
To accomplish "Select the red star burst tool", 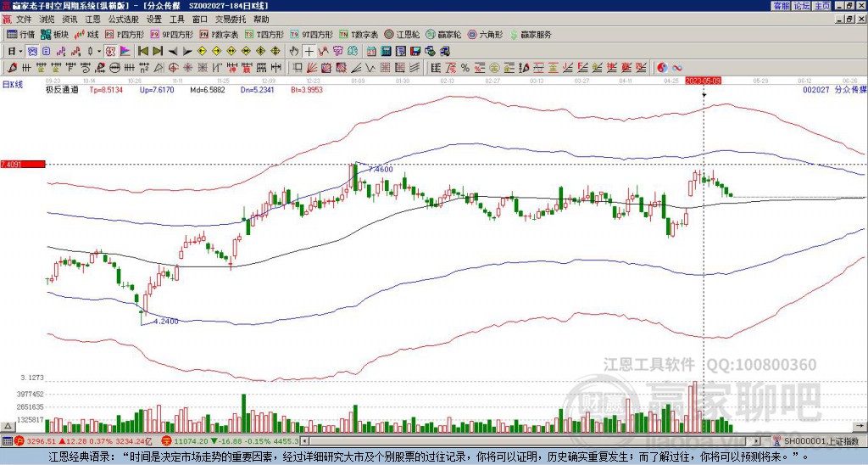I will click(x=187, y=68).
